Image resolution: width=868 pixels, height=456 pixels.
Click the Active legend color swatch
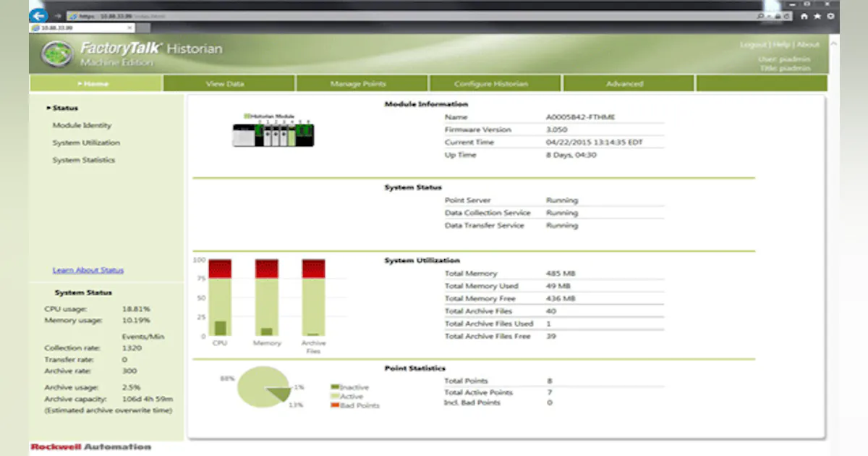335,397
